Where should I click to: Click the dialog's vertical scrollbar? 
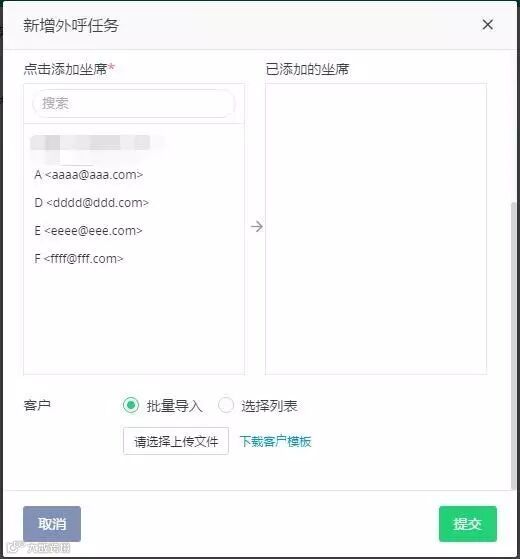pos(513,346)
